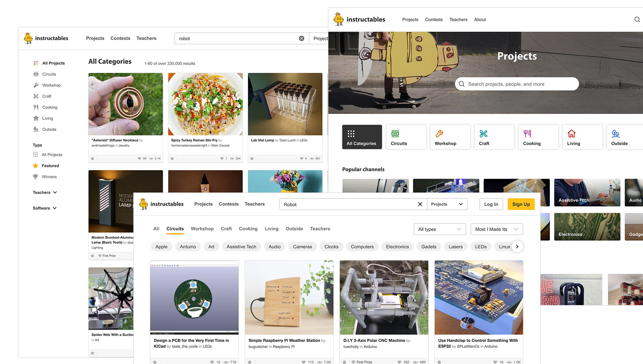Click the Featured star icon under Type
The width and height of the screenshot is (643, 364).
click(35, 166)
